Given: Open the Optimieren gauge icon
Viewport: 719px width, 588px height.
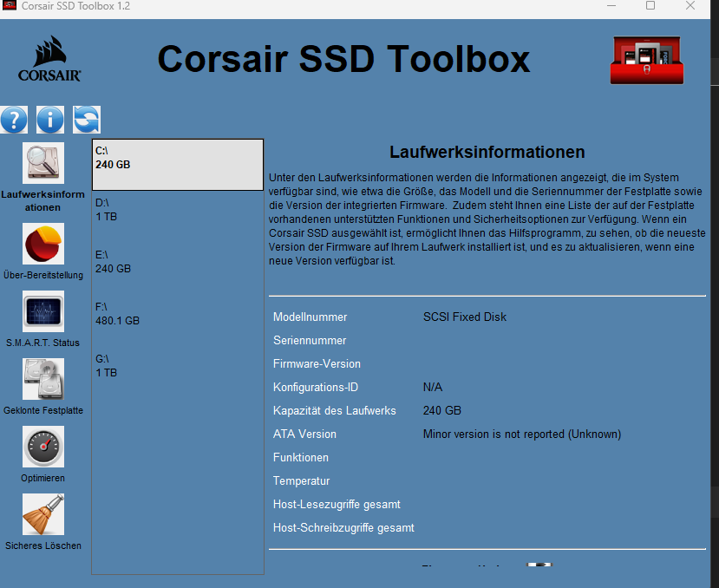Looking at the screenshot, I should [43, 447].
